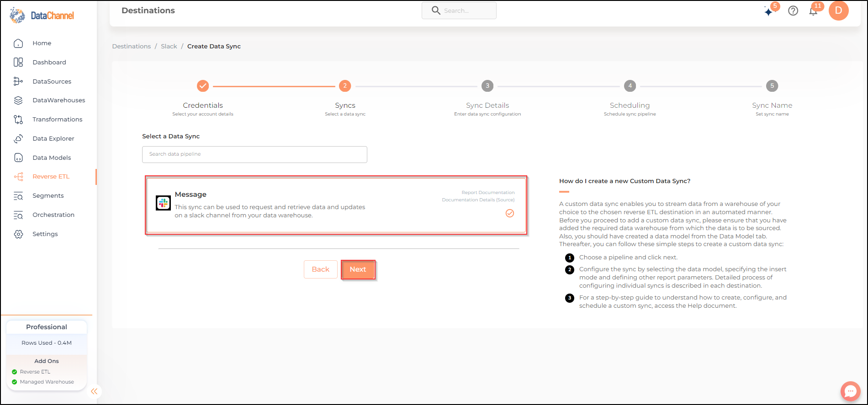
Task: Open DataSources menu item
Action: pyautogui.click(x=52, y=82)
